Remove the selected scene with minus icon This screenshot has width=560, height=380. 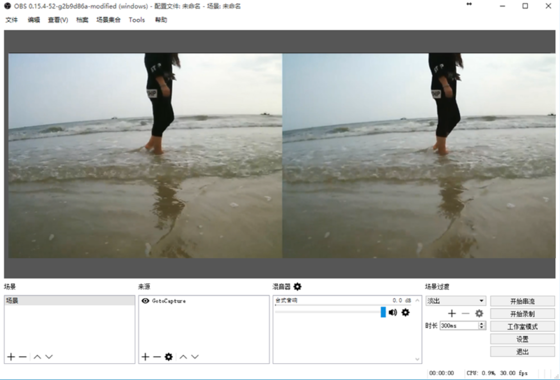23,356
